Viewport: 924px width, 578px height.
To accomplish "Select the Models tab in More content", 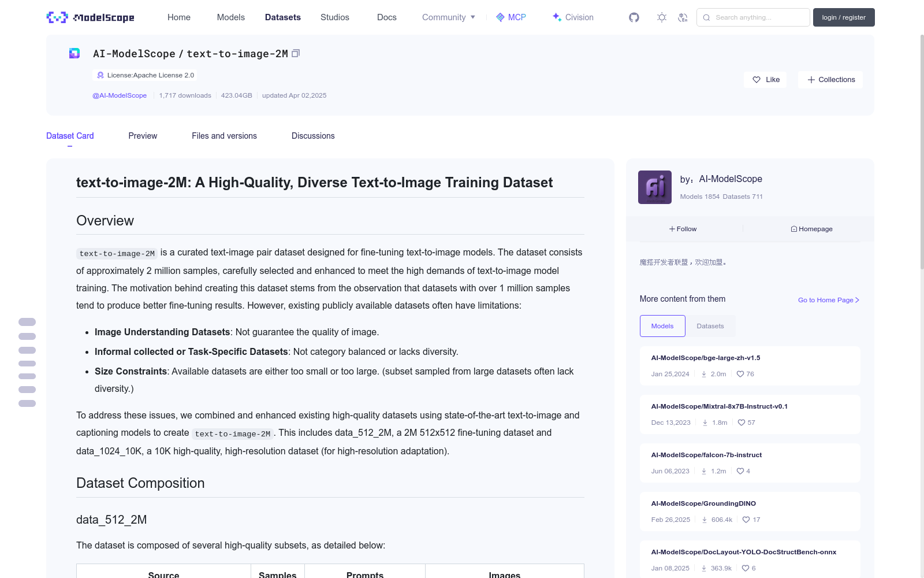I will (x=662, y=326).
